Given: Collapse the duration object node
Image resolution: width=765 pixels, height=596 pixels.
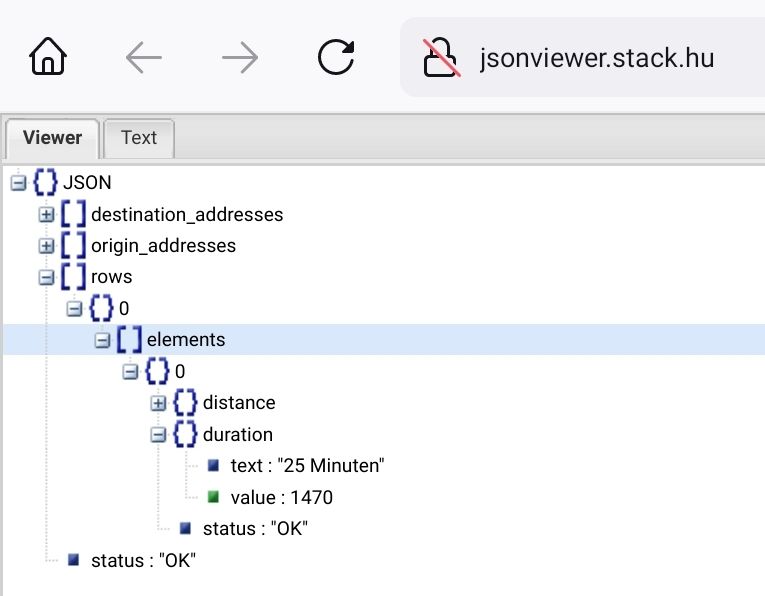Looking at the screenshot, I should tap(157, 435).
